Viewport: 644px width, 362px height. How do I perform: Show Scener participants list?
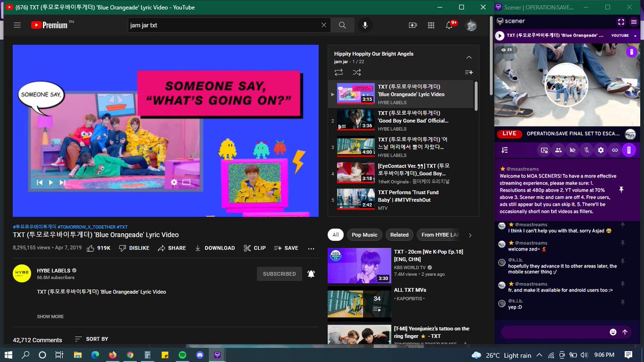(558, 150)
